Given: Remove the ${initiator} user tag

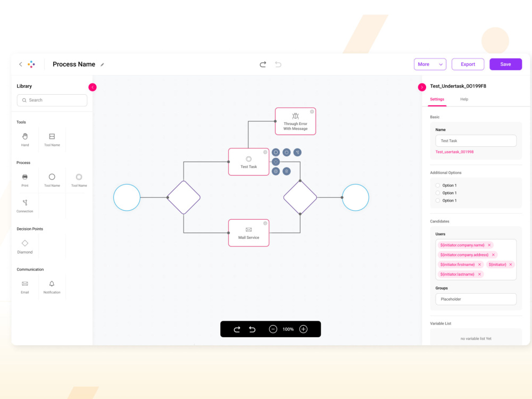Looking at the screenshot, I should pyautogui.click(x=511, y=264).
